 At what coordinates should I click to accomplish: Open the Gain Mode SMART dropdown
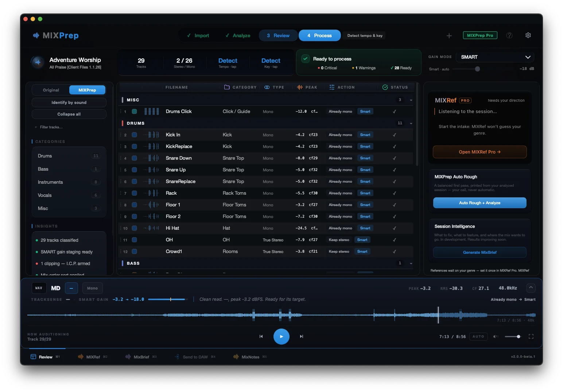[495, 57]
